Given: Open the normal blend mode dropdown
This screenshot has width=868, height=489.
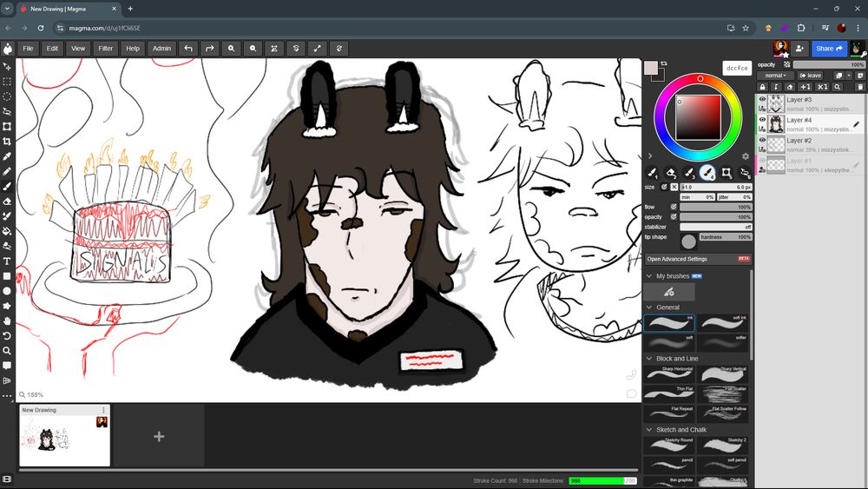Looking at the screenshot, I should click(x=775, y=76).
